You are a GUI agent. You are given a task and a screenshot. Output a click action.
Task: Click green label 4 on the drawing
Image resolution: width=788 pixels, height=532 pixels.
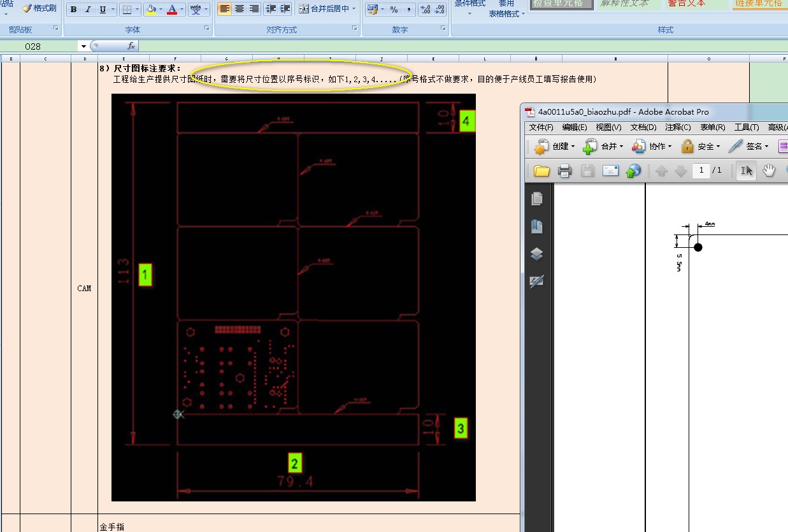(467, 120)
